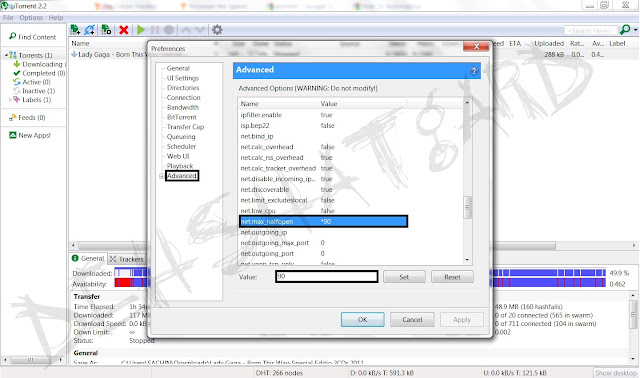Screen dimensions: 640x378
Task: Select Completed (0) category
Action: (39, 73)
